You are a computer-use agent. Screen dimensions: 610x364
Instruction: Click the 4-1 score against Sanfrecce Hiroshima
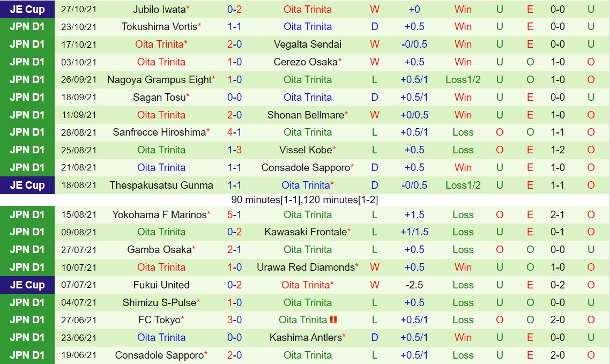coord(234,132)
